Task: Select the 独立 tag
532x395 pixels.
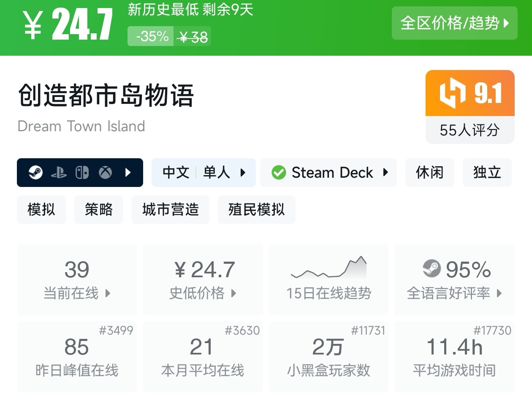Action: click(487, 173)
